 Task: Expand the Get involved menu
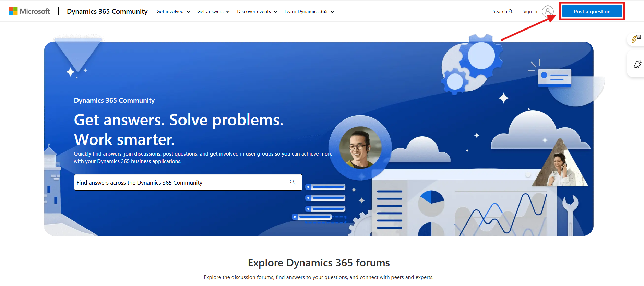[173, 11]
